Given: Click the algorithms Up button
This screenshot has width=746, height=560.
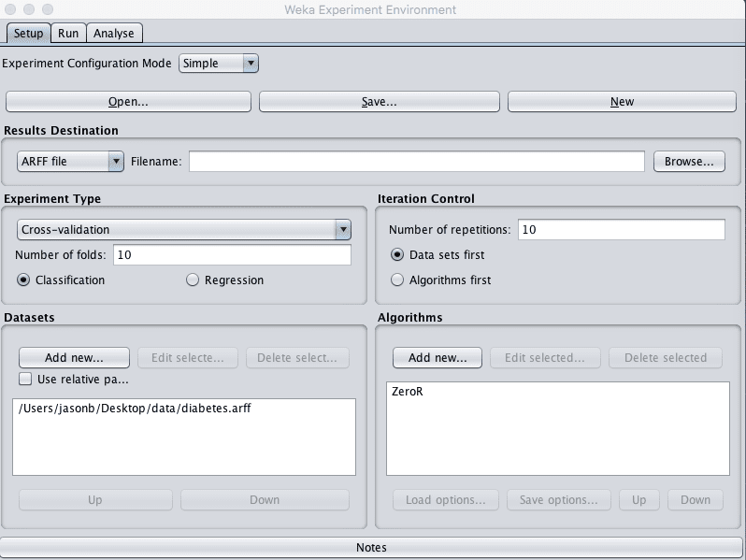Looking at the screenshot, I should (638, 500).
